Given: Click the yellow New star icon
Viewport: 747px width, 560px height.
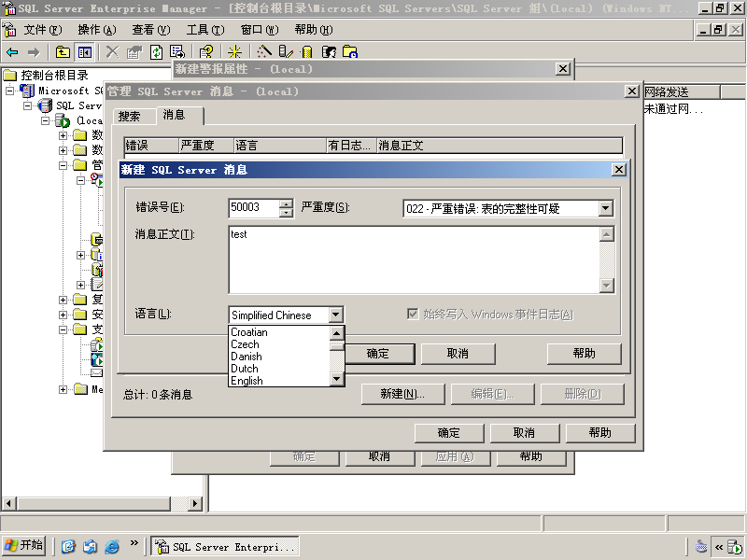Looking at the screenshot, I should click(x=235, y=52).
